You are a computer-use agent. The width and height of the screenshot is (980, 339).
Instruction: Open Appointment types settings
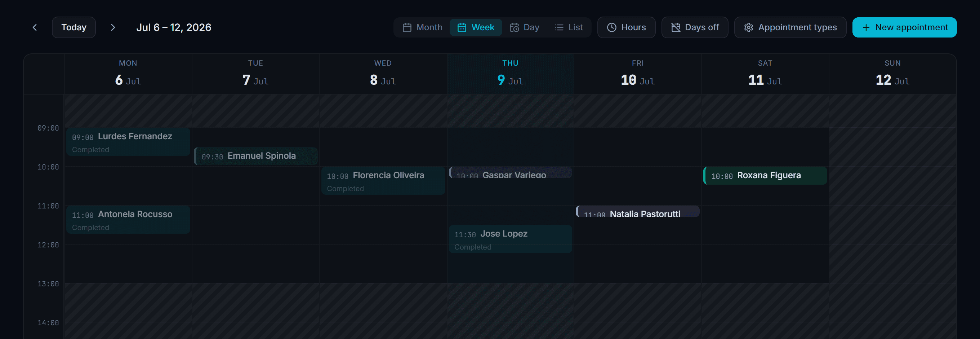(x=790, y=27)
